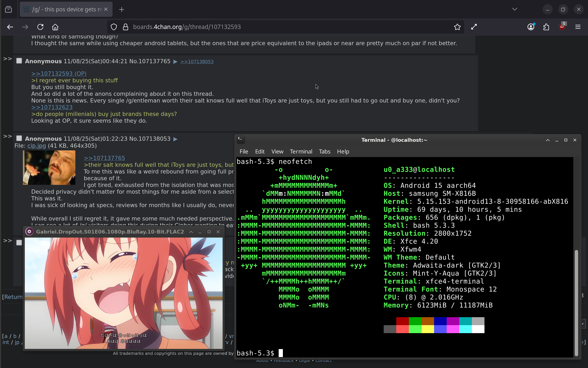
Task: Tick the partially hidden bottom post checkbox
Action: [19, 243]
